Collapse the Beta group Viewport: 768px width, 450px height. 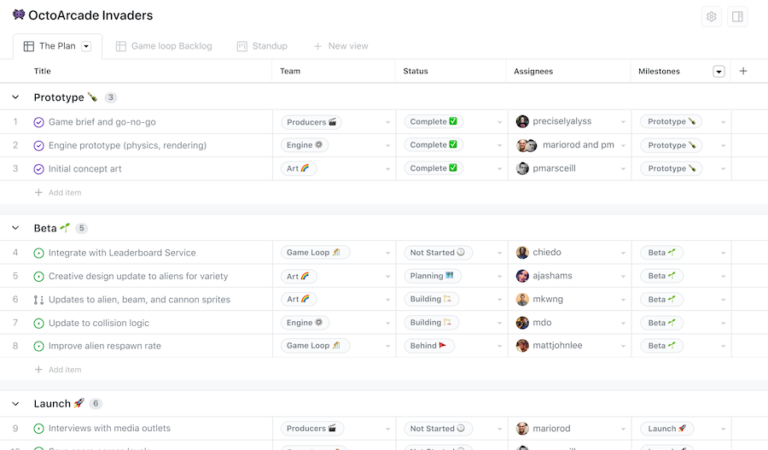pos(16,228)
